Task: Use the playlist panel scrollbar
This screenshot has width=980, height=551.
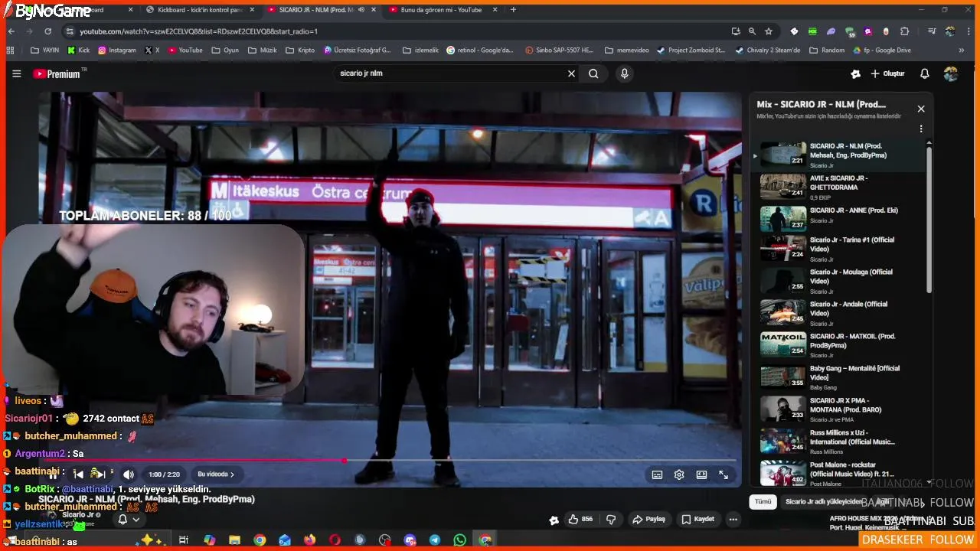Action: pyautogui.click(x=929, y=218)
